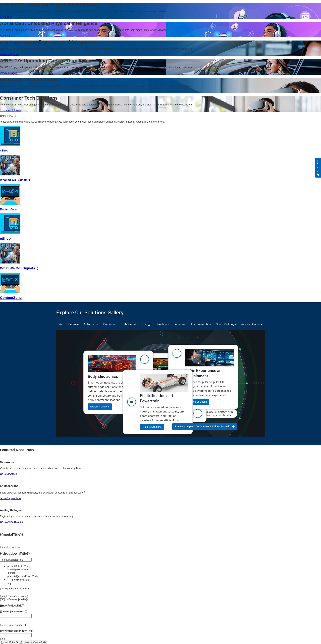This screenshot has height=644, width=321.
Task: Open the touchscreen dashboard image on Cabin Experience
Action: (209, 358)
